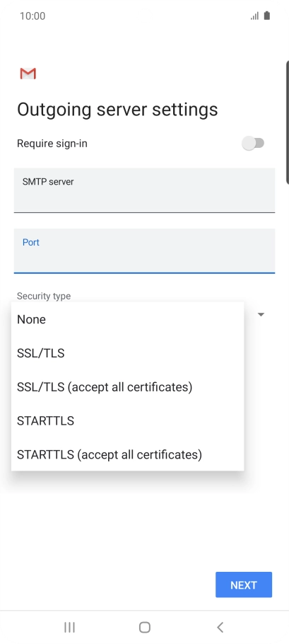This screenshot has width=289, height=644.
Task: Expand the Security type dropdown arrow
Action: [261, 315]
